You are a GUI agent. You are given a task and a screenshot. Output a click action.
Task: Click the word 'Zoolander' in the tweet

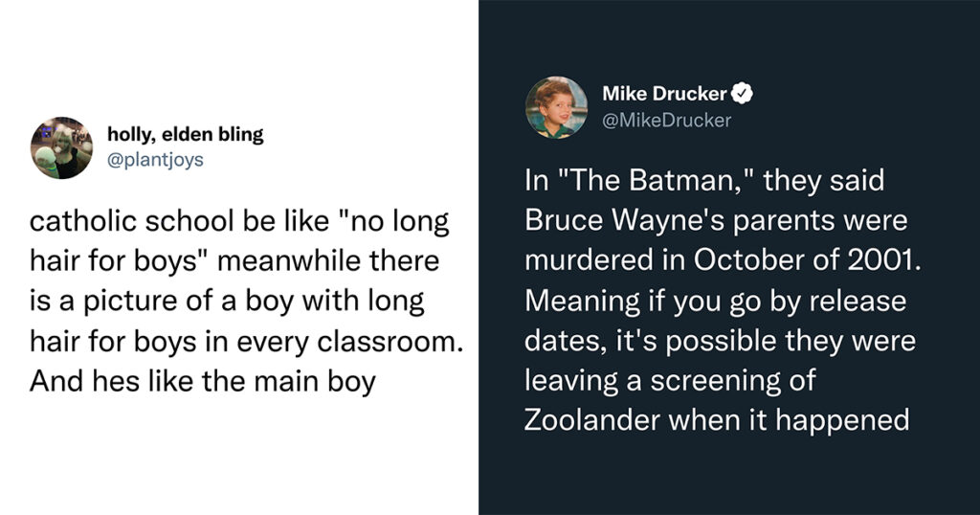pyautogui.click(x=591, y=419)
